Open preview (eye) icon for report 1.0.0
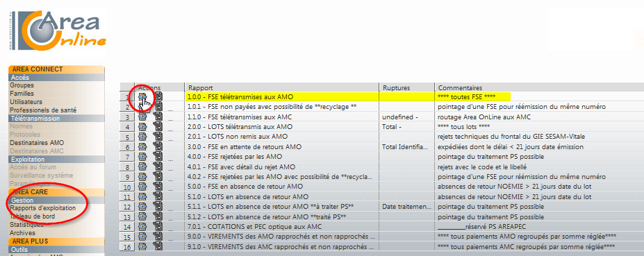The height and width of the screenshot is (256, 644). [142, 96]
